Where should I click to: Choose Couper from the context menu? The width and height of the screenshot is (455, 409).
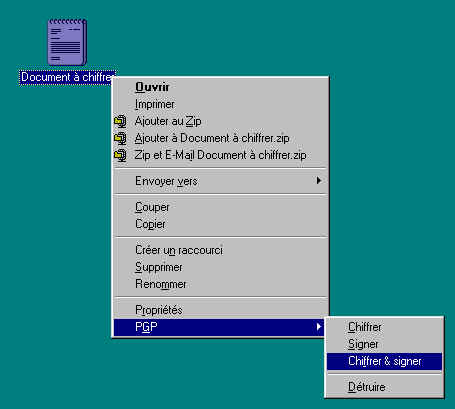220,207
